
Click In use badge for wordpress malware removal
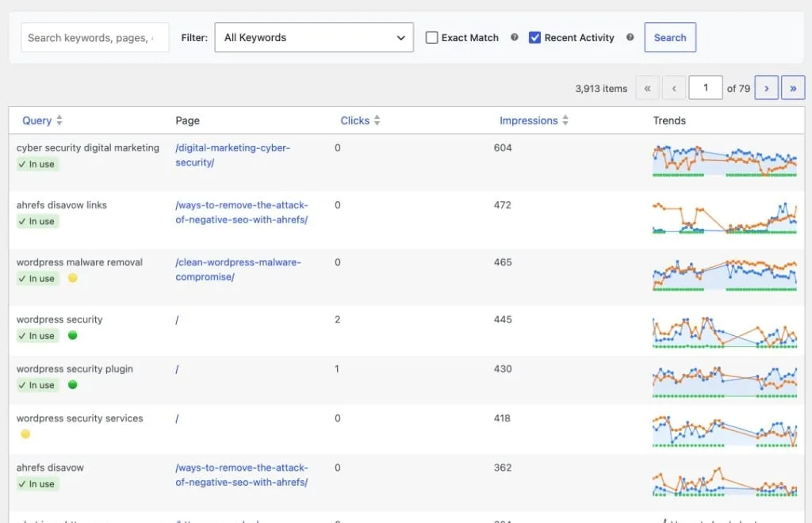pyautogui.click(x=37, y=278)
